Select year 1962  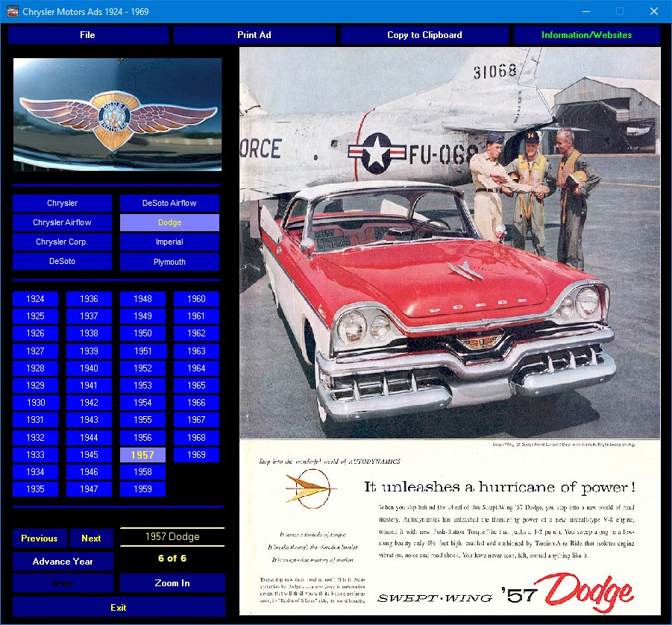pyautogui.click(x=196, y=333)
